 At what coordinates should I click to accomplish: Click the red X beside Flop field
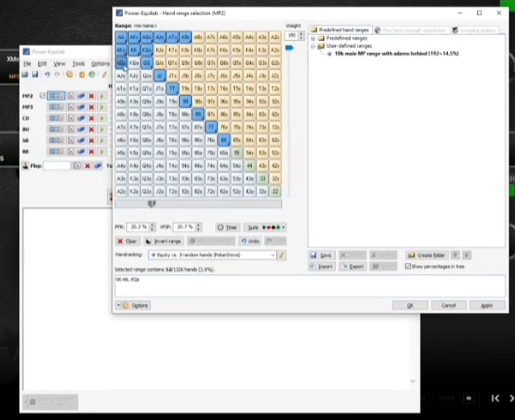click(87, 166)
